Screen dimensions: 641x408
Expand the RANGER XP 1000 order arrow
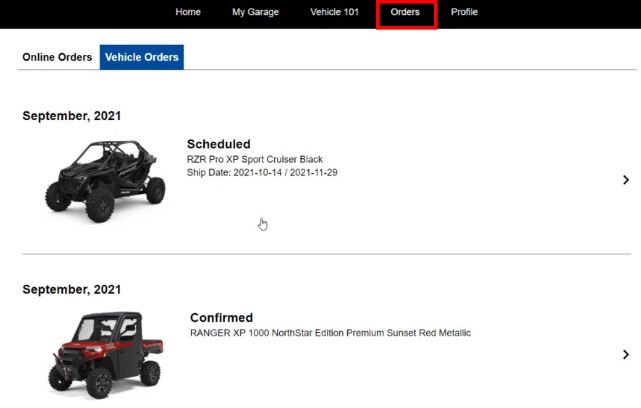[x=626, y=354]
